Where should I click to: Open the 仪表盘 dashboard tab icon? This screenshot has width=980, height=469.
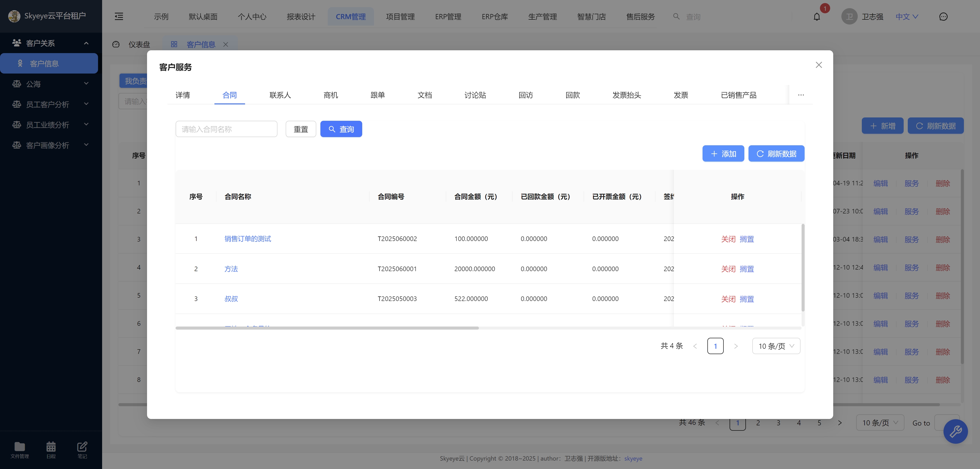(116, 44)
